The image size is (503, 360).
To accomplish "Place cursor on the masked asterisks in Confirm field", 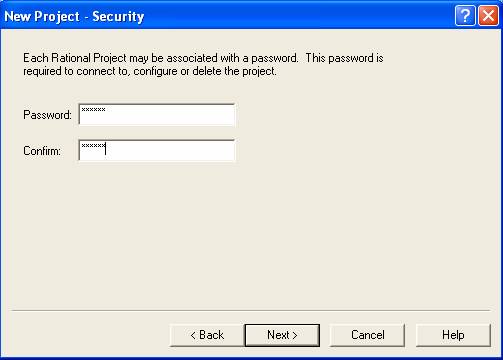I will tap(93, 146).
